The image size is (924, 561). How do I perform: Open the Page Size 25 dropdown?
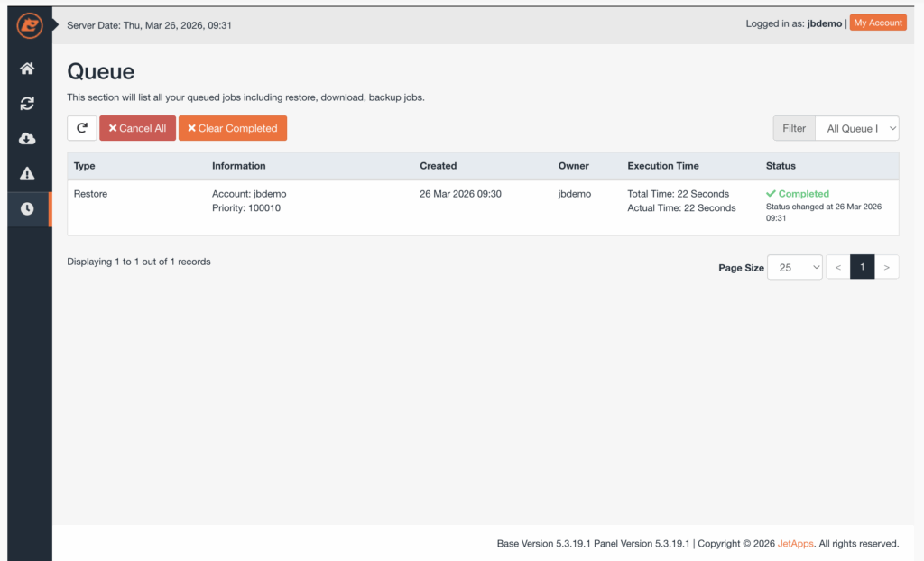(794, 267)
